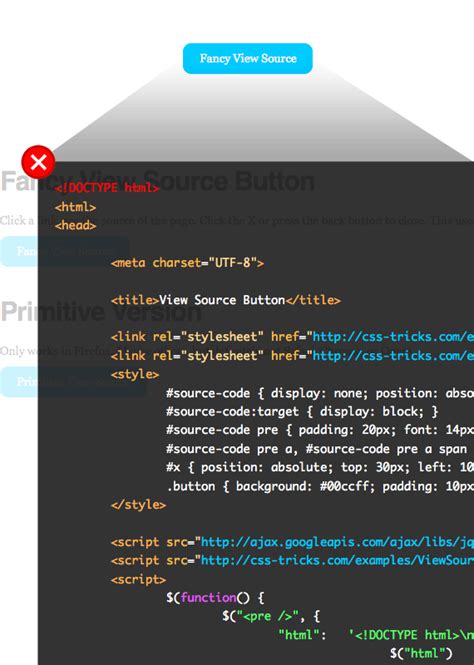Click the $("<pre />", { line
Viewport: 474px width, 665px height.
pos(271,616)
